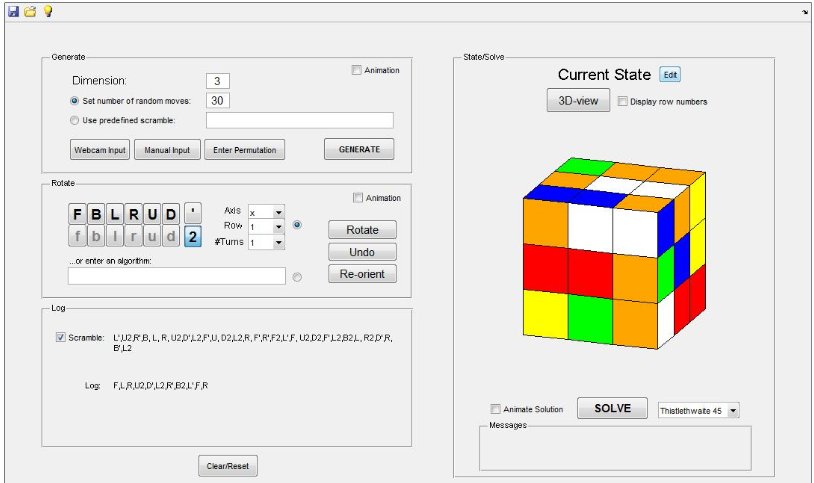
Task: Click the Manual Input button
Action: click(167, 150)
